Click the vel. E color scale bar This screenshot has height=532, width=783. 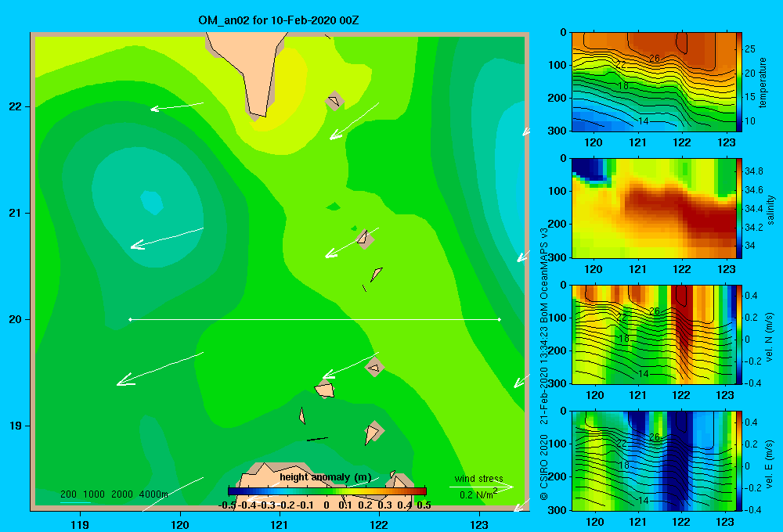coord(739,461)
